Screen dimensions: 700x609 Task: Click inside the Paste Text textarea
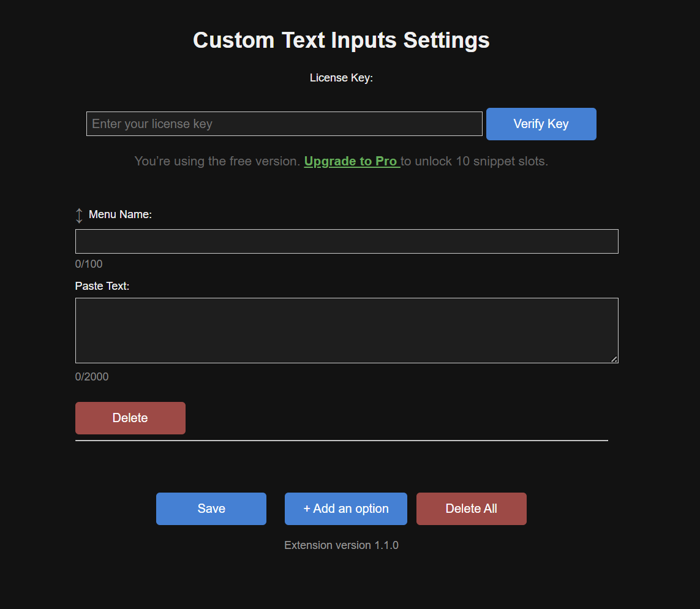[x=347, y=330]
